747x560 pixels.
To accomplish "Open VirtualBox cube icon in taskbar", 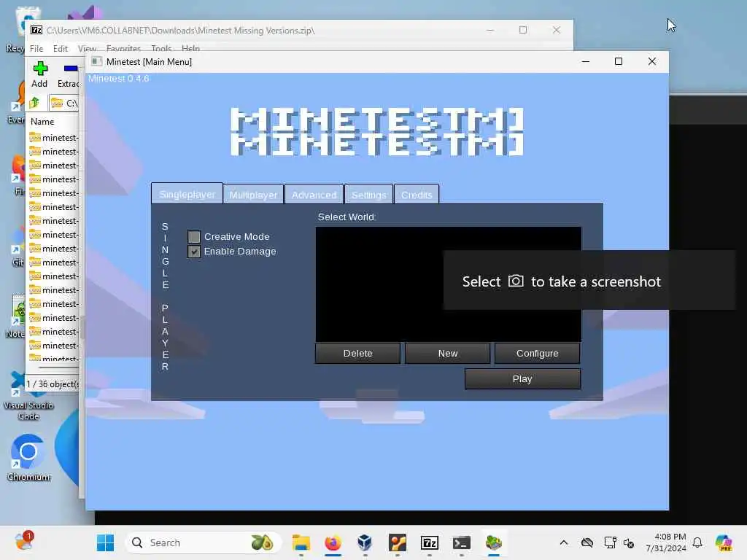I will click(x=365, y=542).
